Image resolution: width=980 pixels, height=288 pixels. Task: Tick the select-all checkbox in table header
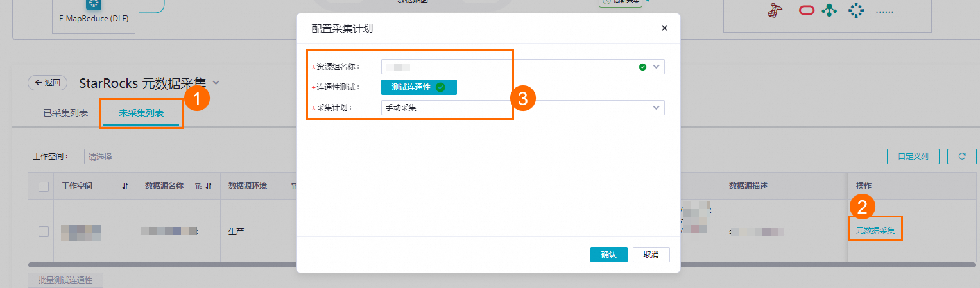44,187
